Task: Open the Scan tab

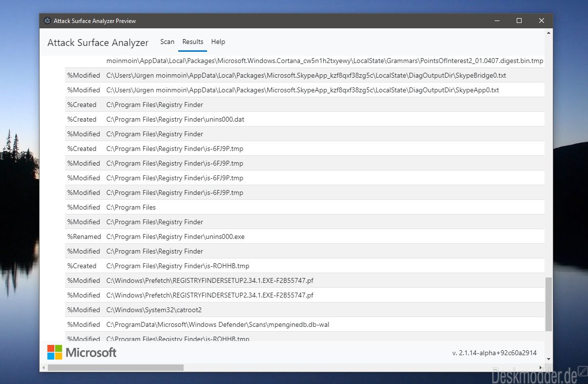Action: pos(167,42)
